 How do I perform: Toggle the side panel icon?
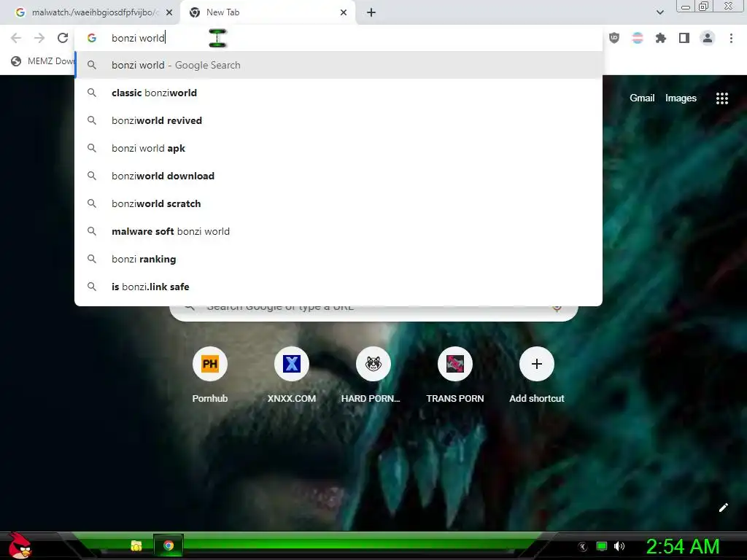[684, 38]
